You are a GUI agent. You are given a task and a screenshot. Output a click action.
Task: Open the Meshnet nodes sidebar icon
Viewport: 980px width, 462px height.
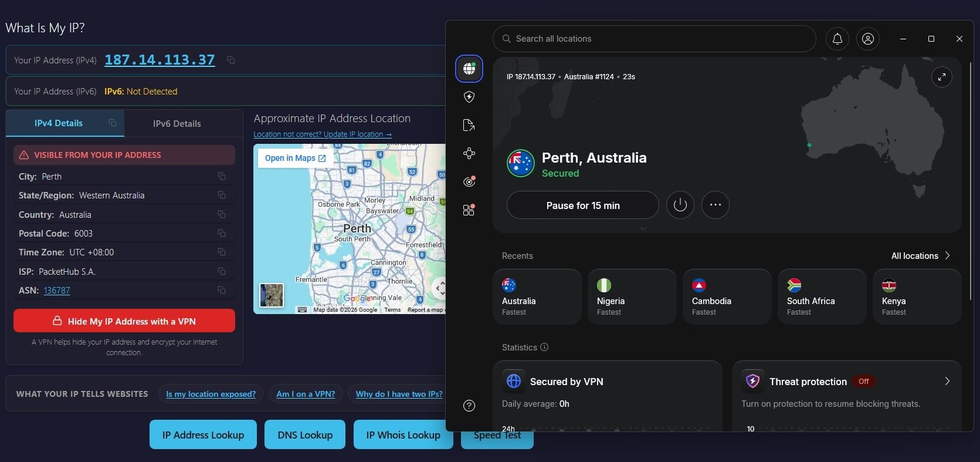[469, 153]
